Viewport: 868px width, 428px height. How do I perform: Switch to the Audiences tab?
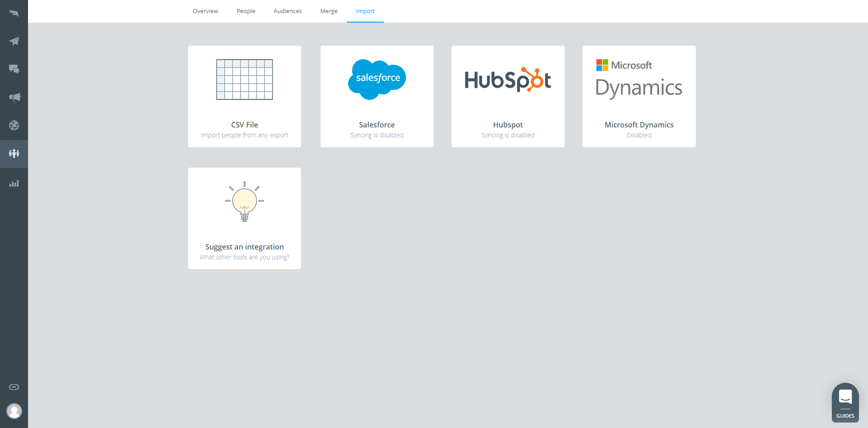(288, 11)
